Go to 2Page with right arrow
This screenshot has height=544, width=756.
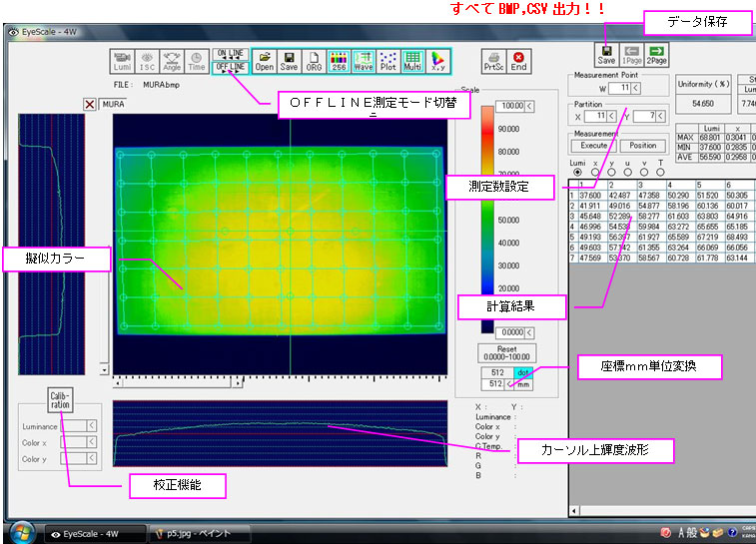pos(657,55)
